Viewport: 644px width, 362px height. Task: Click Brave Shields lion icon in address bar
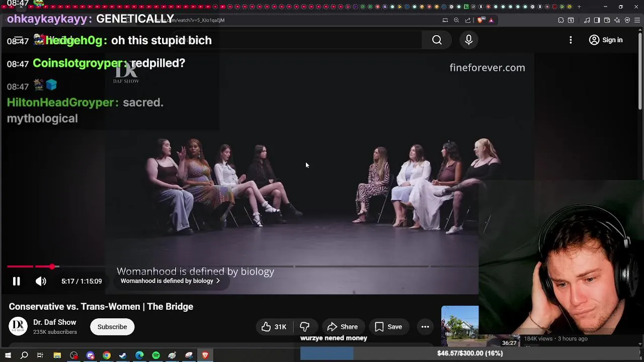pyautogui.click(x=480, y=20)
